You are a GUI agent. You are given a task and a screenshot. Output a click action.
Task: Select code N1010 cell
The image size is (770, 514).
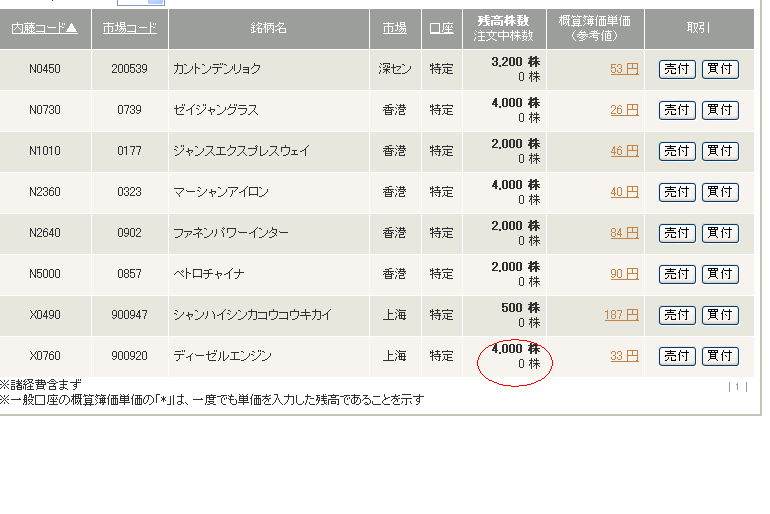point(45,151)
